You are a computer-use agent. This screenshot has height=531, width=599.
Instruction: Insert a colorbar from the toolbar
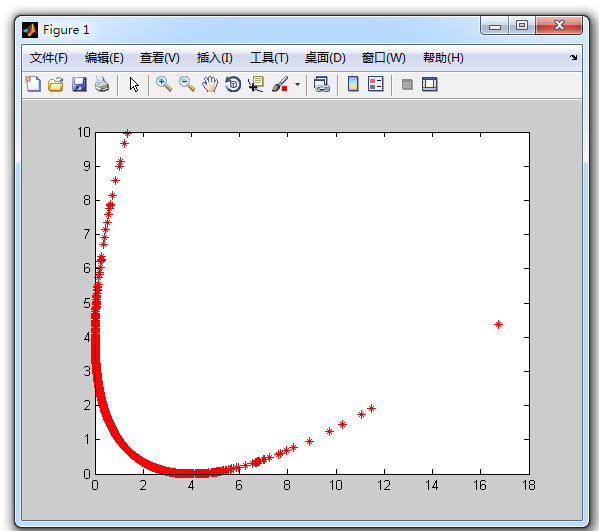click(353, 84)
